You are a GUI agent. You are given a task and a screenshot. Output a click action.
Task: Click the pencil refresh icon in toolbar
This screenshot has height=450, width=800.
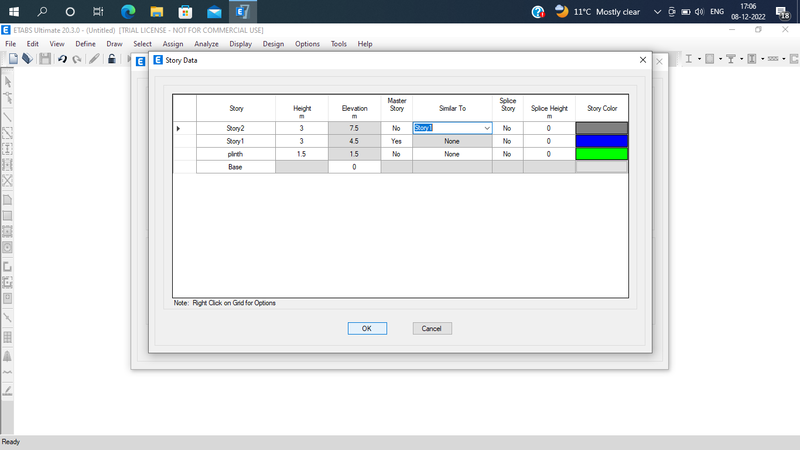(x=94, y=59)
